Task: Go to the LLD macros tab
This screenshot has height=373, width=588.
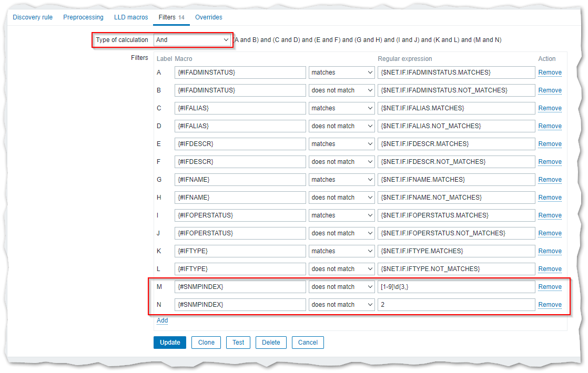Action: 131,17
